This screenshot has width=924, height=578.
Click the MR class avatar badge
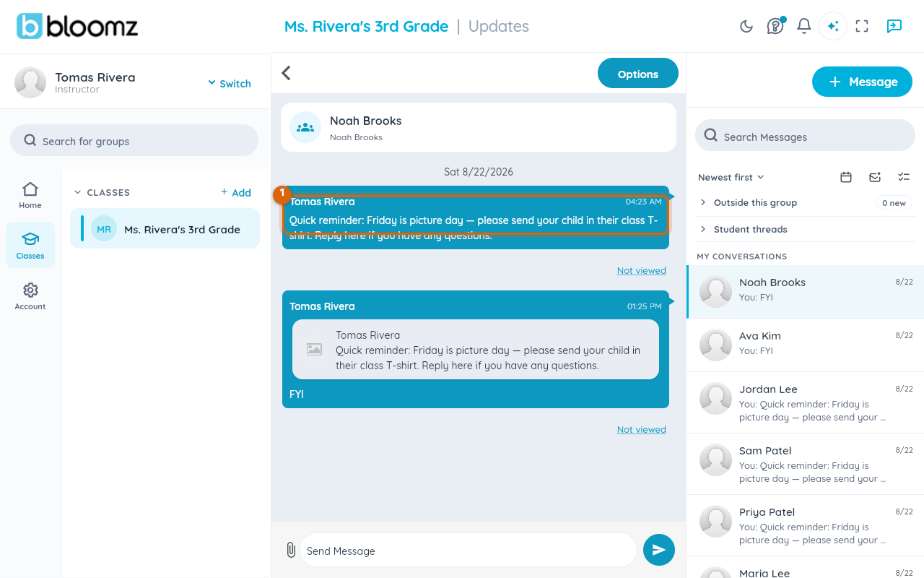coord(104,229)
